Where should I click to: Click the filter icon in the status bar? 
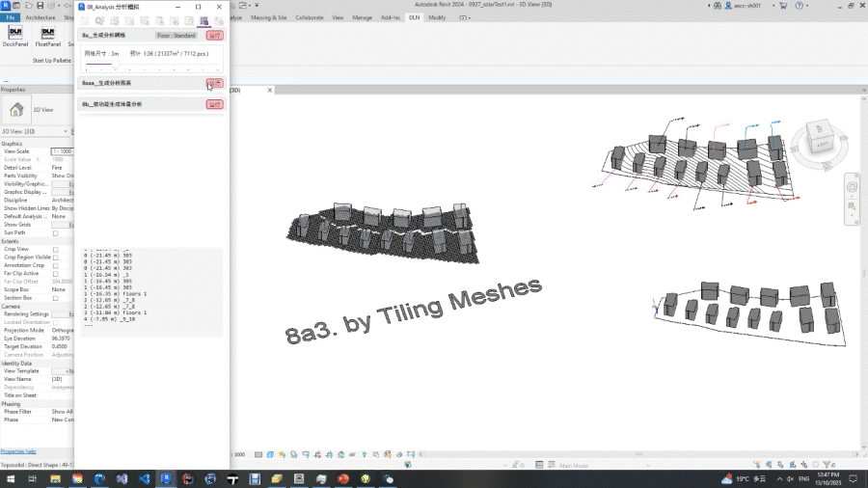[827, 465]
